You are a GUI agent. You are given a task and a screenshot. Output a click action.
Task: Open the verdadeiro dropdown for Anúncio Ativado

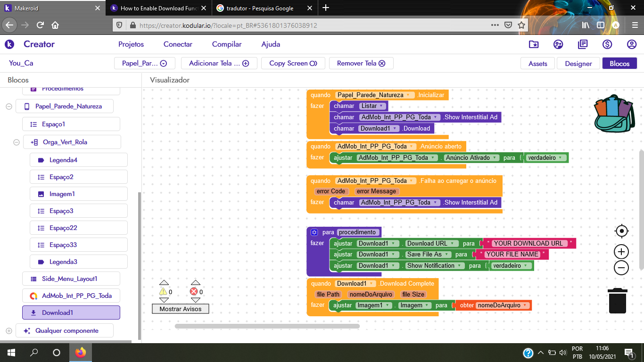coord(561,158)
